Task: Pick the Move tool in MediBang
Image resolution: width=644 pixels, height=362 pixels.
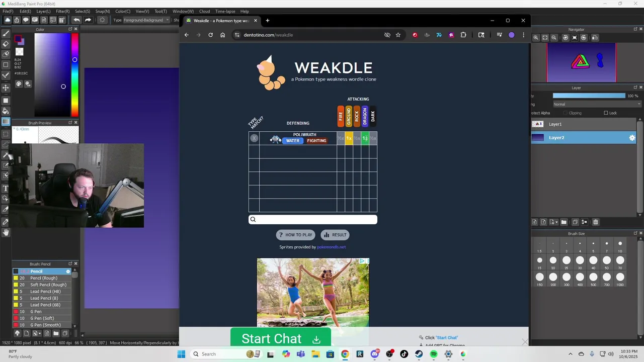Action: (6, 88)
